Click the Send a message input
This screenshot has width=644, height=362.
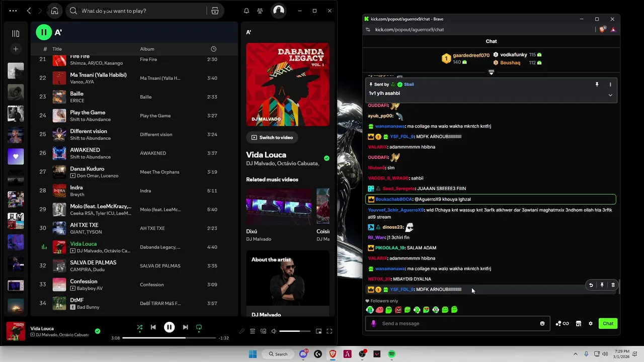457,323
